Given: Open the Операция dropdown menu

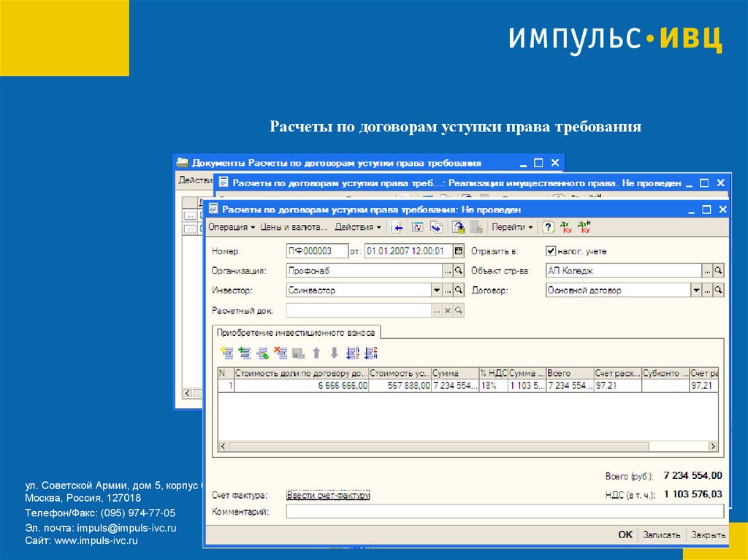Looking at the screenshot, I should tap(232, 228).
